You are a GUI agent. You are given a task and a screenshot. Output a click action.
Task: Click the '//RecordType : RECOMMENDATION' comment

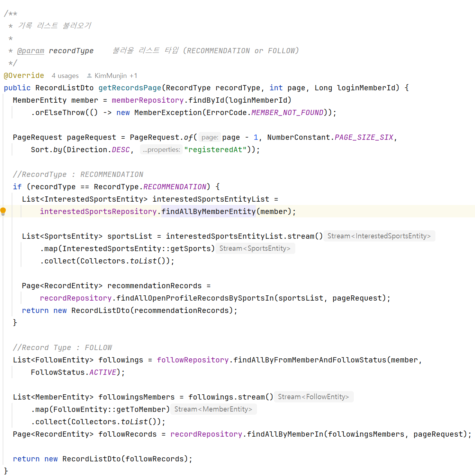click(78, 174)
